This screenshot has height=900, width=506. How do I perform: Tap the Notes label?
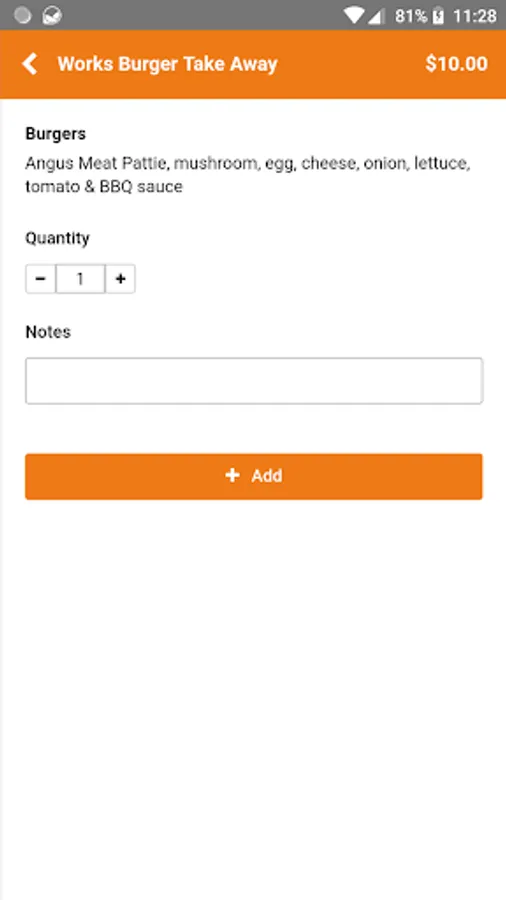tap(48, 332)
